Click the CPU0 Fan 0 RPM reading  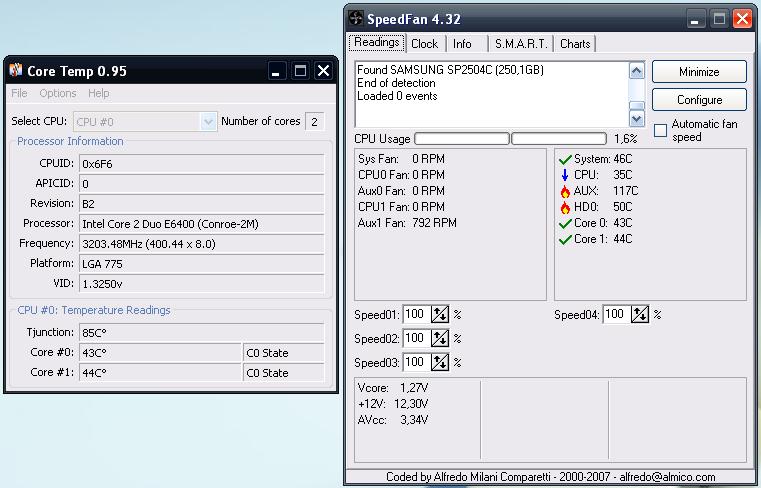pos(401,175)
